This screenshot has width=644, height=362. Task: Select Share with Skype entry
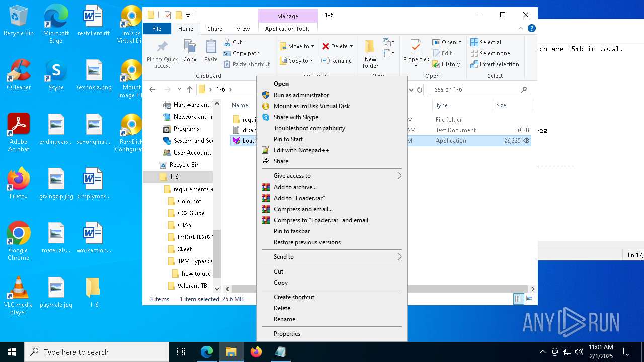pos(332,117)
